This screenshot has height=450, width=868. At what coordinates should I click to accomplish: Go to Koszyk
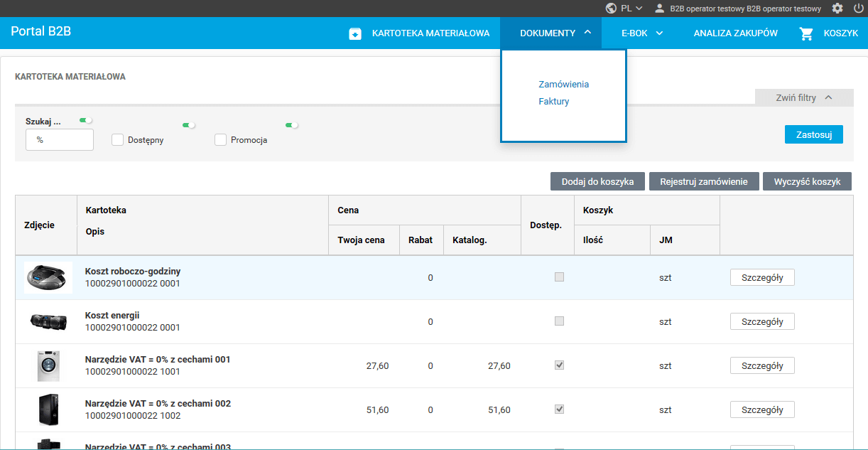[841, 33]
